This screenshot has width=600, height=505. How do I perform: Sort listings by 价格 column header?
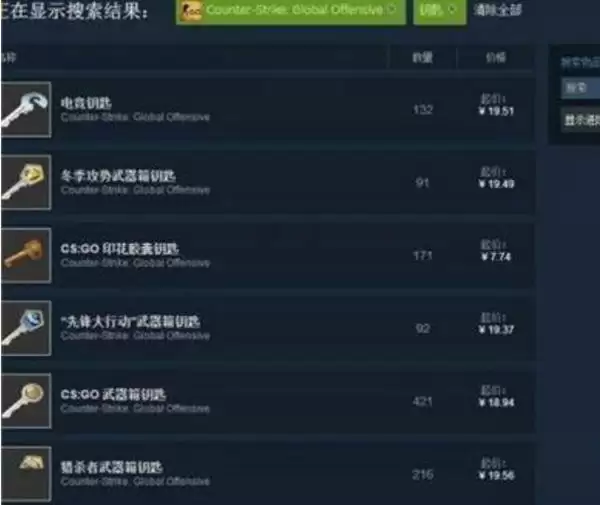[496, 57]
